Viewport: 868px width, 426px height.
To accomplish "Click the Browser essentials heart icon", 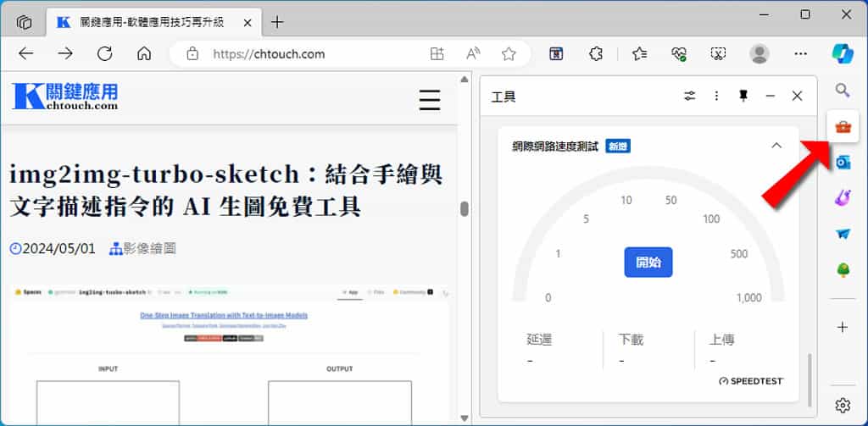I will coord(678,54).
